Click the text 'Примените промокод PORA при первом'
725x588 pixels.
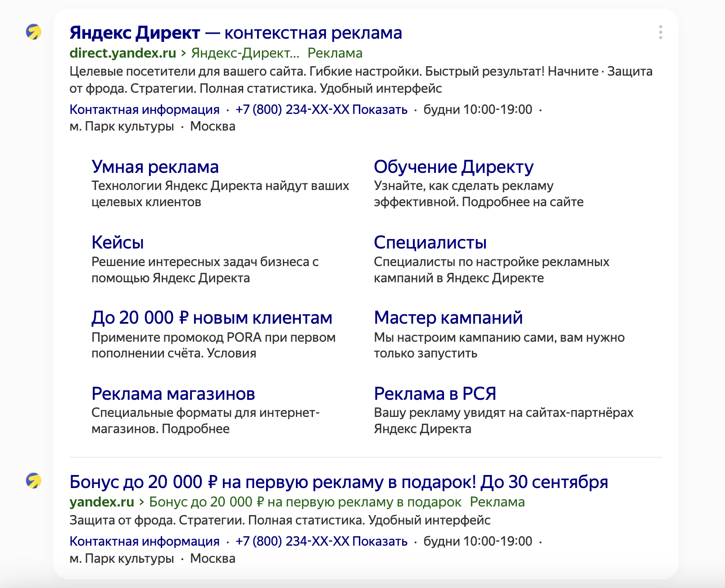(x=213, y=338)
